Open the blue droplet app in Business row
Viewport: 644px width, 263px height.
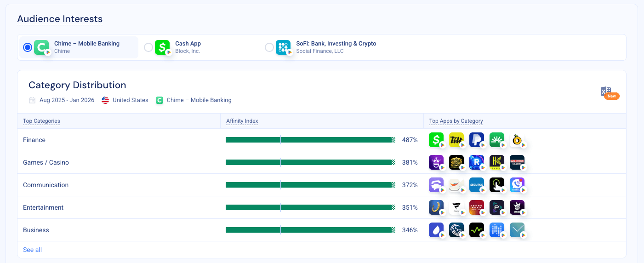436,230
